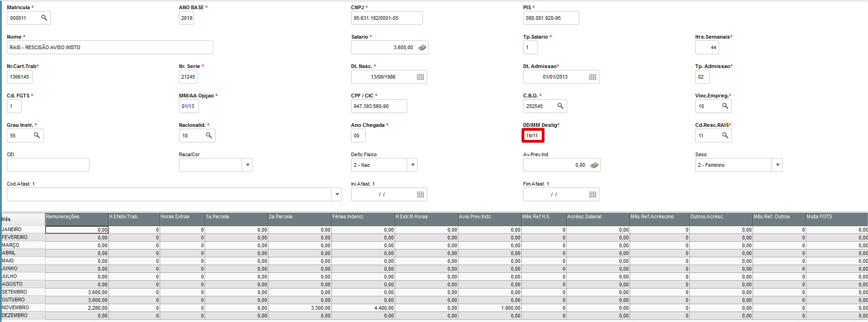
Task: Expand the Defic.Fisico dropdown
Action: coord(413,165)
